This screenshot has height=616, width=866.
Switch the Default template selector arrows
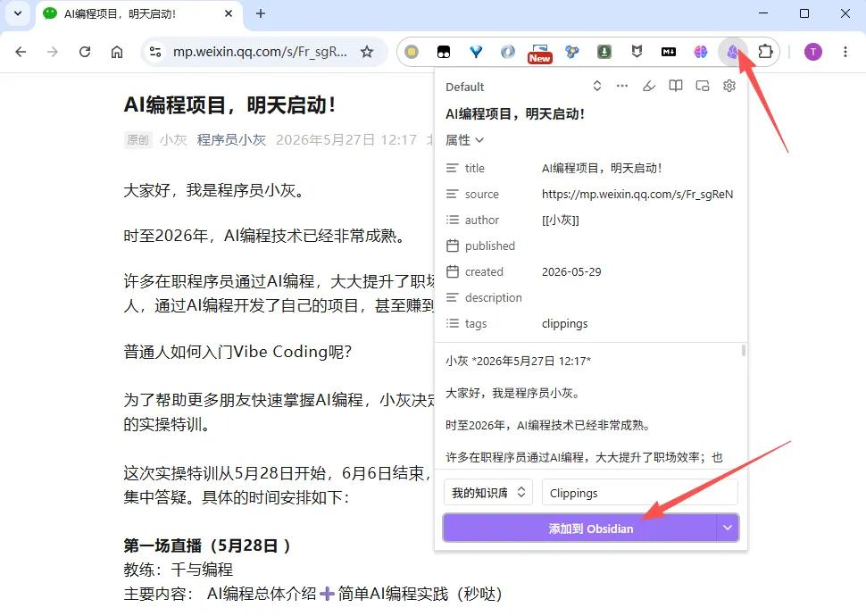click(597, 87)
